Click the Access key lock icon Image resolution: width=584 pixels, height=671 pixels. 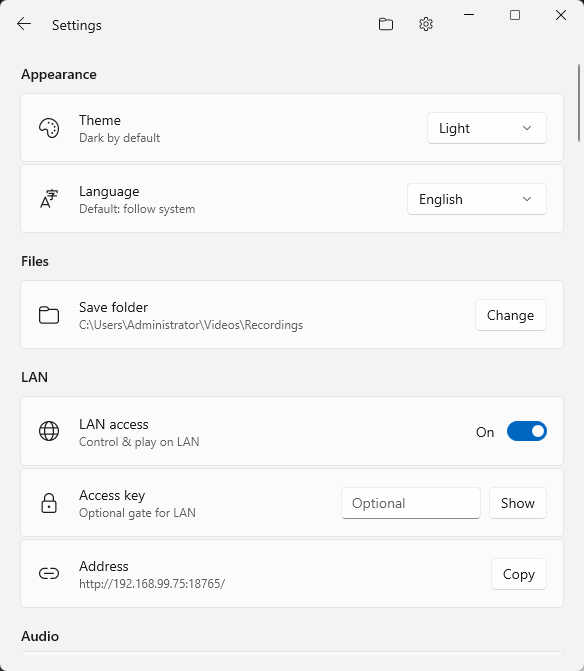(x=49, y=503)
